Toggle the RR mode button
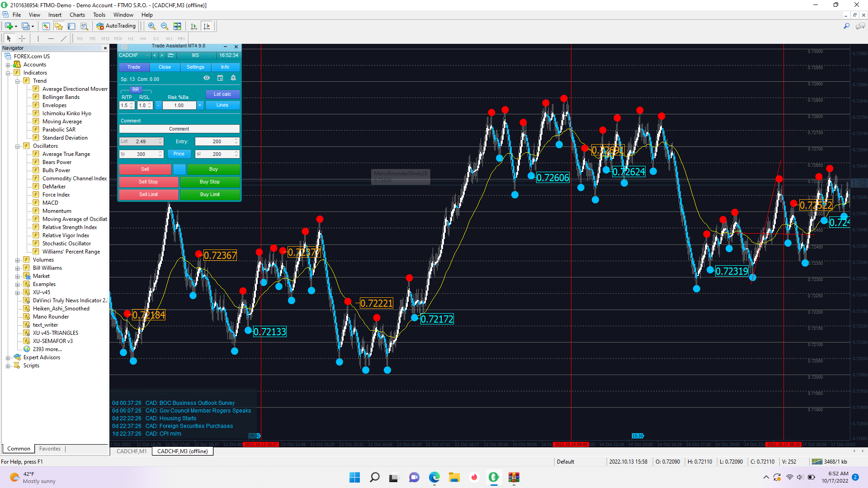 (136, 90)
